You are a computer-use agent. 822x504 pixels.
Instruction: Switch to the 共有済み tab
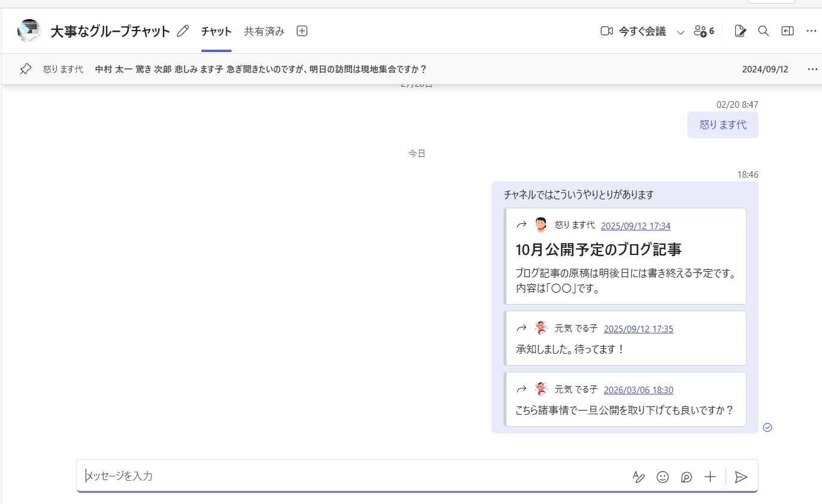pos(264,32)
